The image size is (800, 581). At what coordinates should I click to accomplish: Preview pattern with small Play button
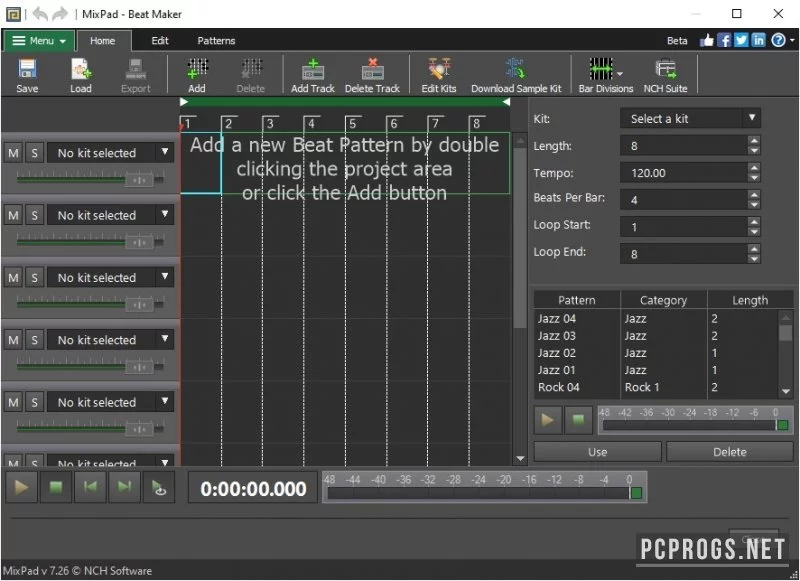[x=547, y=420]
